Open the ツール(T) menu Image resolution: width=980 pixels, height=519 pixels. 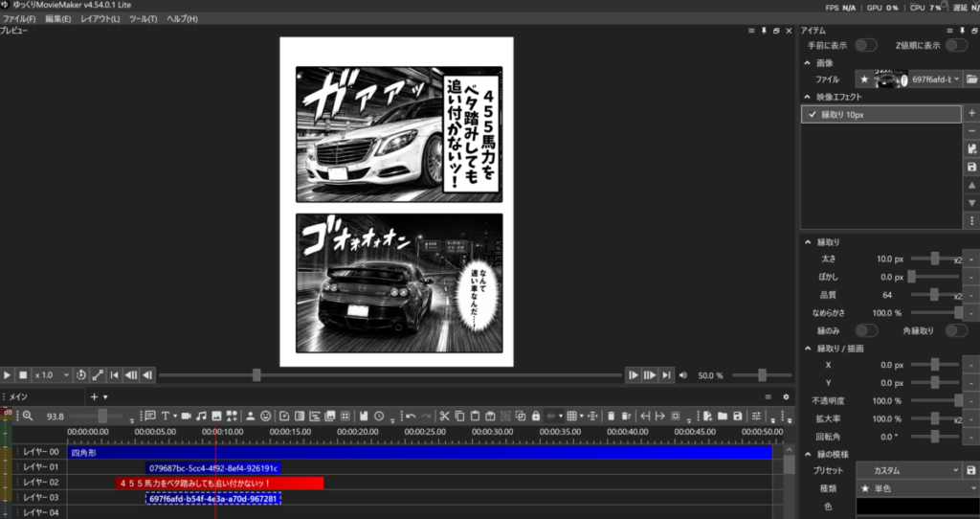point(144,19)
